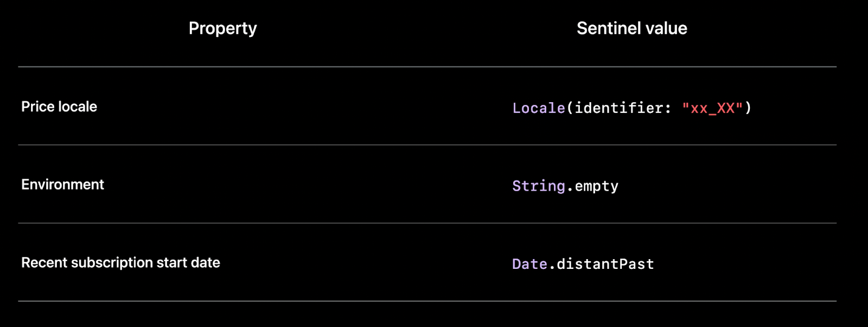868x327 pixels.
Task: Click the purple String type name
Action: pos(539,186)
